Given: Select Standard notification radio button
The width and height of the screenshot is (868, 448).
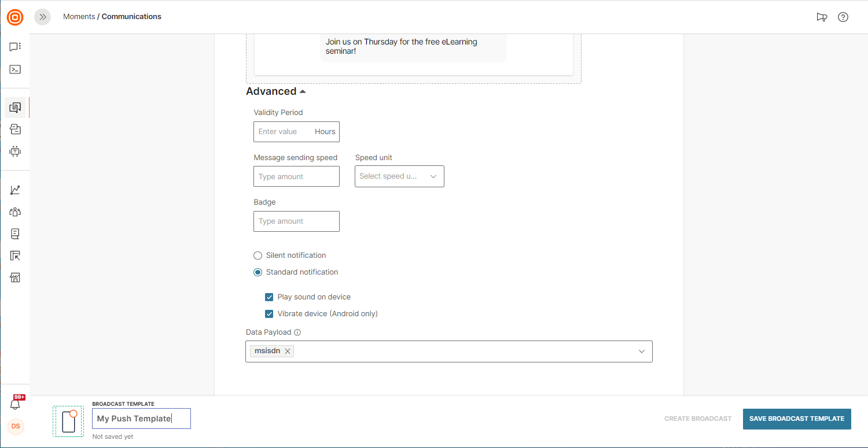Looking at the screenshot, I should tap(258, 272).
